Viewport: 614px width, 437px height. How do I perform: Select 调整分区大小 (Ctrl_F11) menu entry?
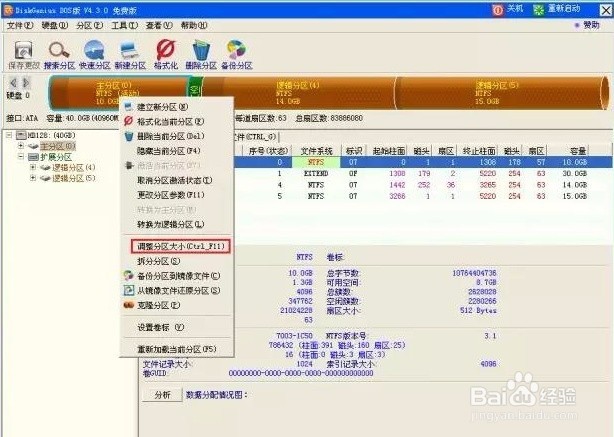[181, 246]
